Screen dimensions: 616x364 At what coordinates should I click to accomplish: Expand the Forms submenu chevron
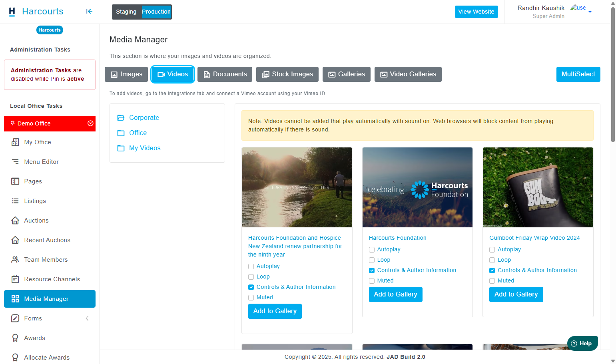[x=87, y=318]
